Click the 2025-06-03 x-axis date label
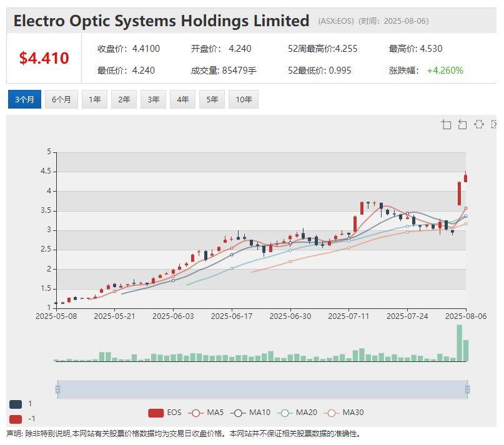This screenshot has height=445, width=504. (x=173, y=316)
